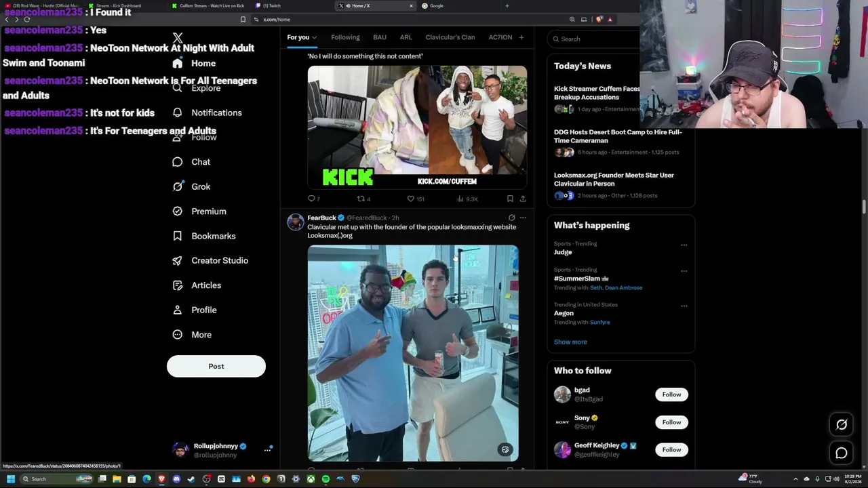
Task: Open Premium verified badge icon
Action: click(x=178, y=211)
